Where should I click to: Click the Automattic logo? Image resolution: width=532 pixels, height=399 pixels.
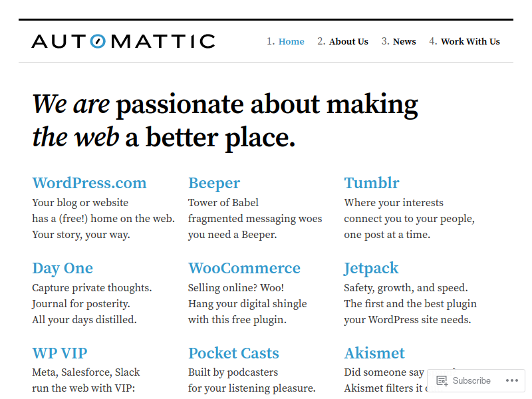click(x=123, y=41)
